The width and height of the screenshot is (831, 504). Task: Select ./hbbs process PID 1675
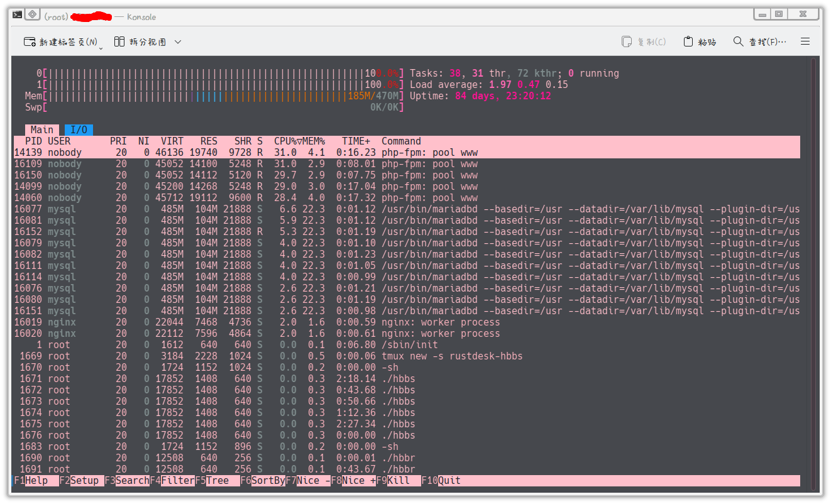[407, 424]
